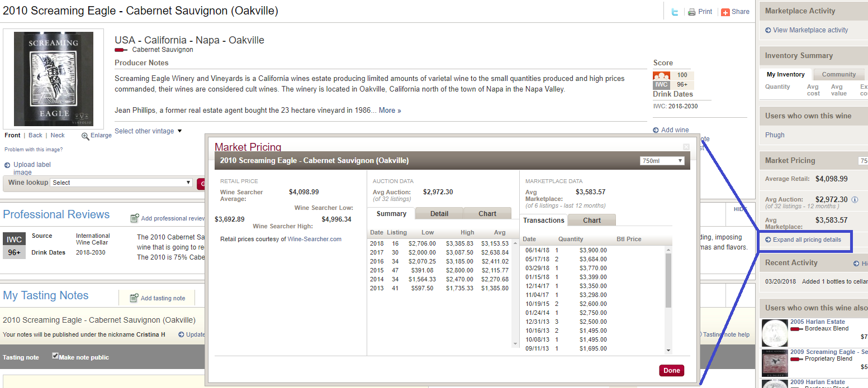Select the Transactions tab in Marketplace Data
868x388 pixels.
[x=544, y=221]
